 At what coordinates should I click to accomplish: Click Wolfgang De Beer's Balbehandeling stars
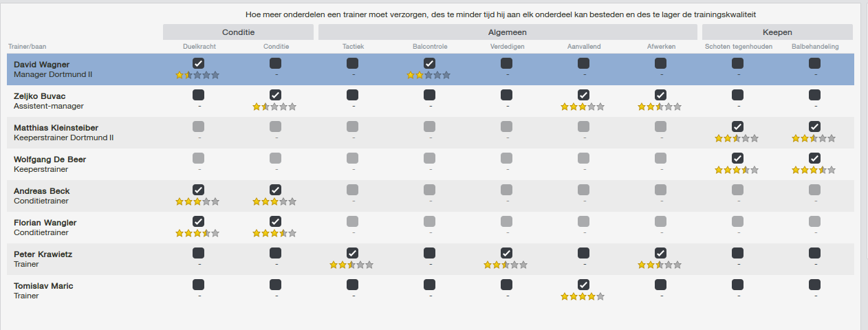tap(814, 170)
